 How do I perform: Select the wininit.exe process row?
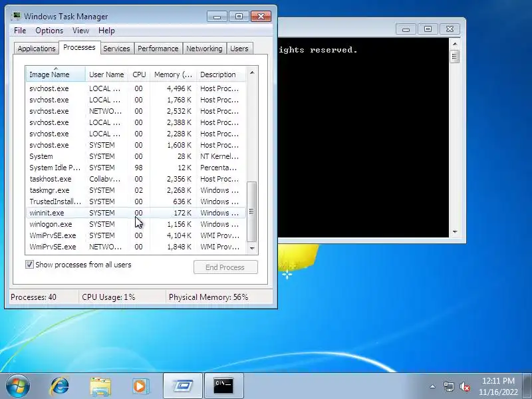point(136,213)
